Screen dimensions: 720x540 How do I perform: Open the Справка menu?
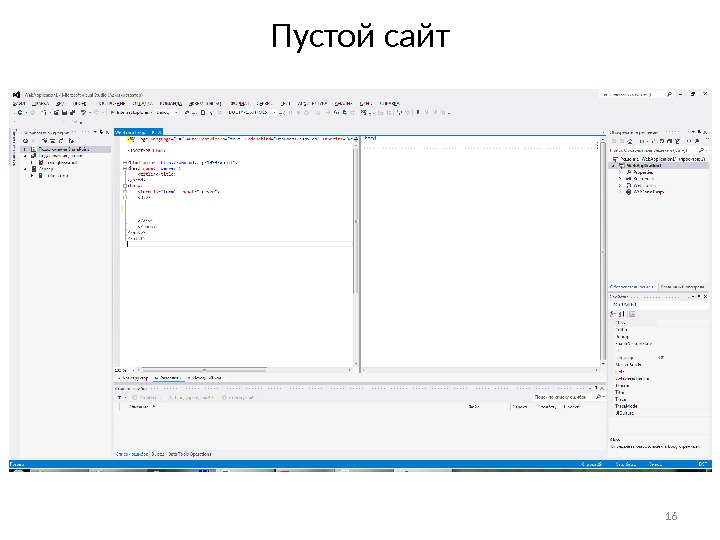pos(389,103)
